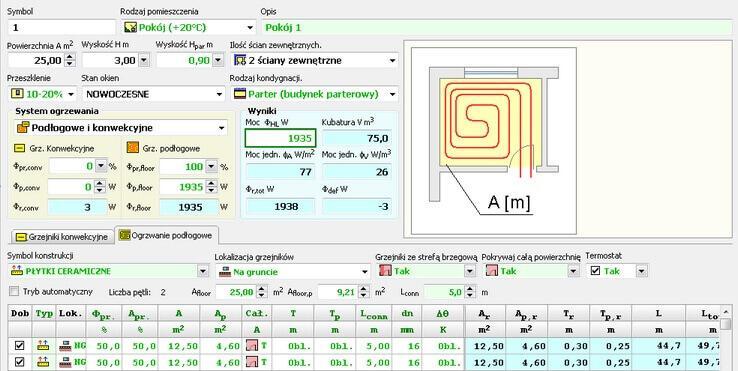Click the Symbol input field
This screenshot has width=738, height=371.
tap(61, 27)
